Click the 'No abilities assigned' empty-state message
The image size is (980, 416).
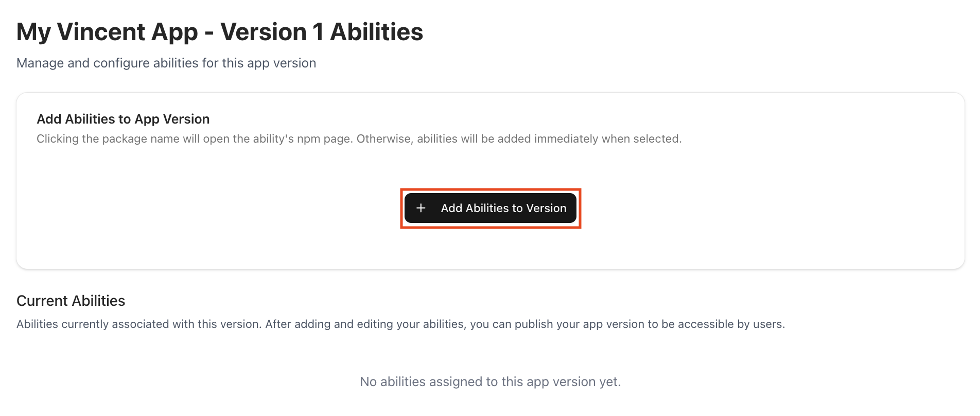[491, 382]
